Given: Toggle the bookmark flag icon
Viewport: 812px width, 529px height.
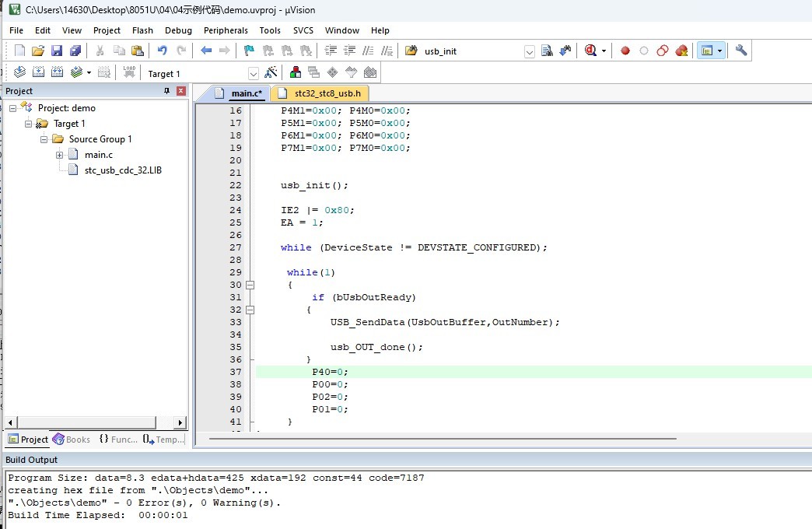Looking at the screenshot, I should (x=249, y=51).
